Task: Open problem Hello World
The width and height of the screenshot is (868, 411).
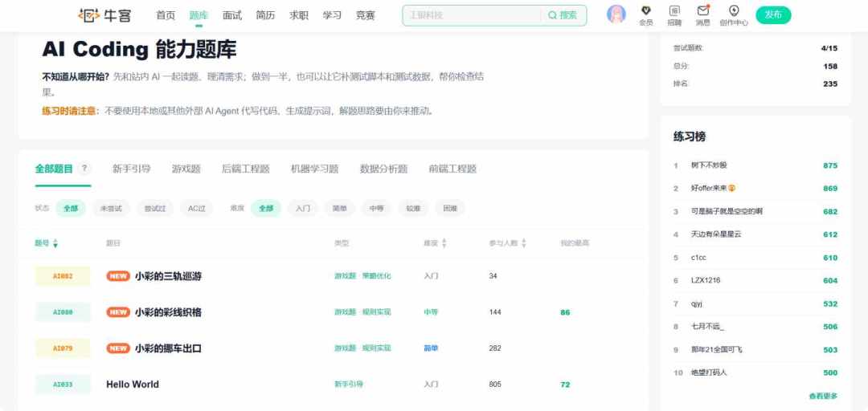Action: (x=133, y=385)
